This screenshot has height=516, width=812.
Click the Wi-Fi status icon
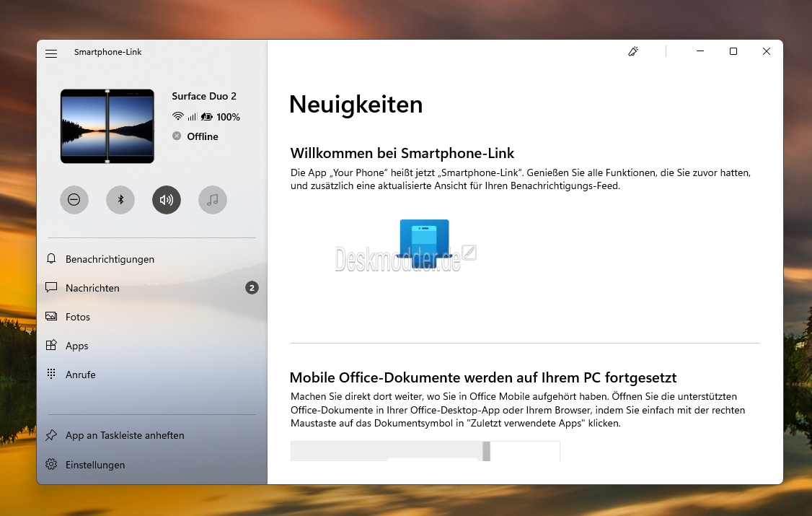[x=177, y=117]
